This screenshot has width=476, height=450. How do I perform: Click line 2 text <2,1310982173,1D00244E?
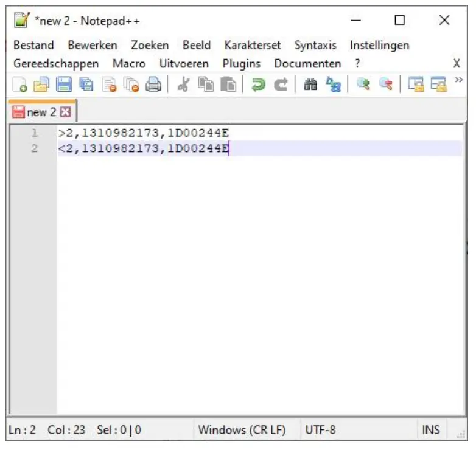143,148
